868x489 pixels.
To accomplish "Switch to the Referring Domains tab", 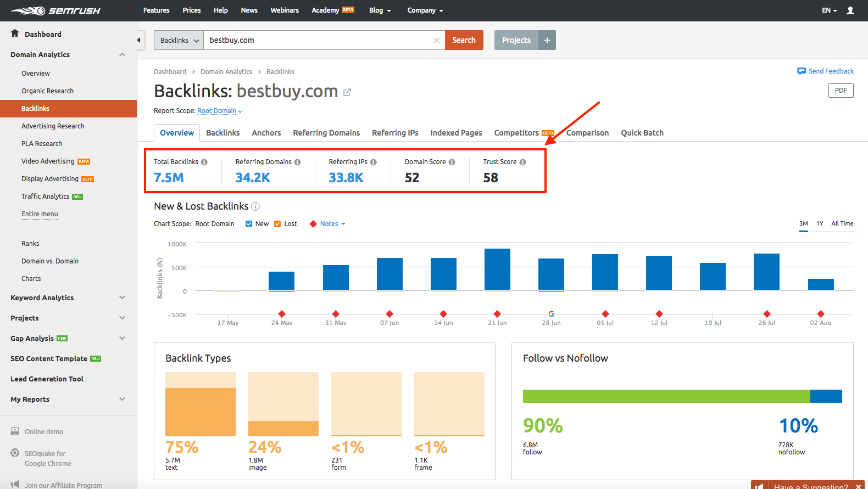I will tap(326, 133).
